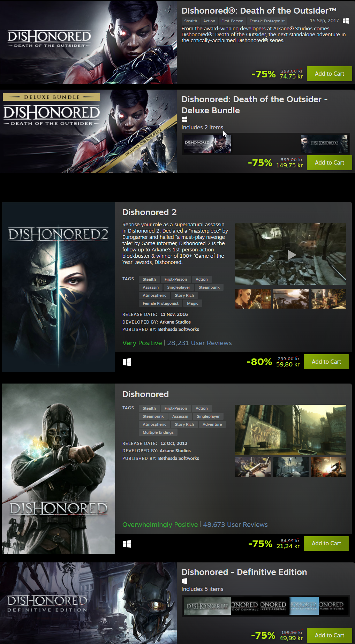Add Dishonored Definitive Edition to cart
This screenshot has width=355, height=644.
[x=330, y=635]
